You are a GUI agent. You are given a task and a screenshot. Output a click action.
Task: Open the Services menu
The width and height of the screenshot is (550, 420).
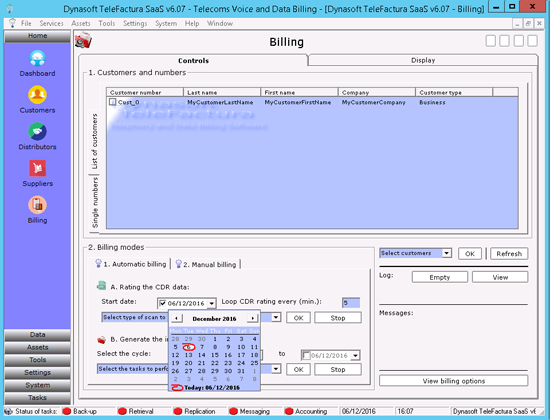51,23
